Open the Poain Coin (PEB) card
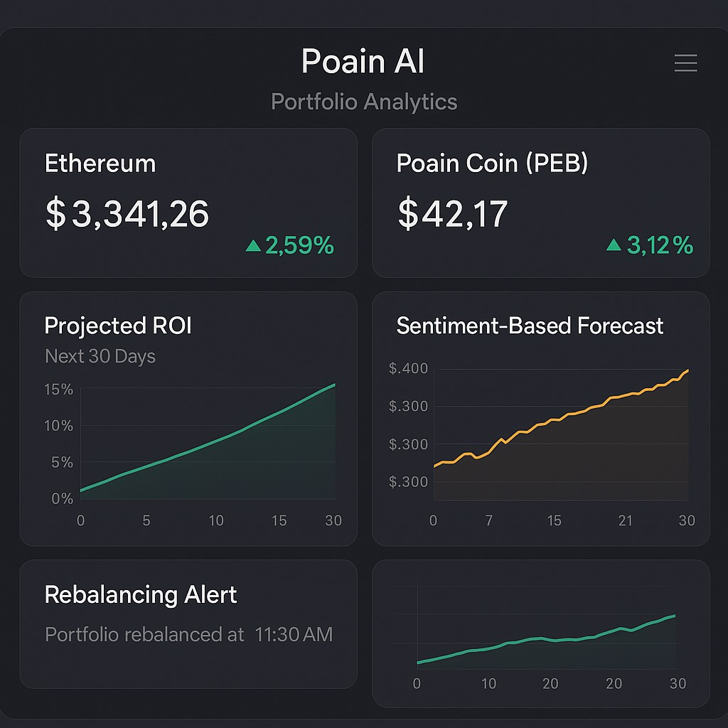The height and width of the screenshot is (728, 728). (x=540, y=203)
